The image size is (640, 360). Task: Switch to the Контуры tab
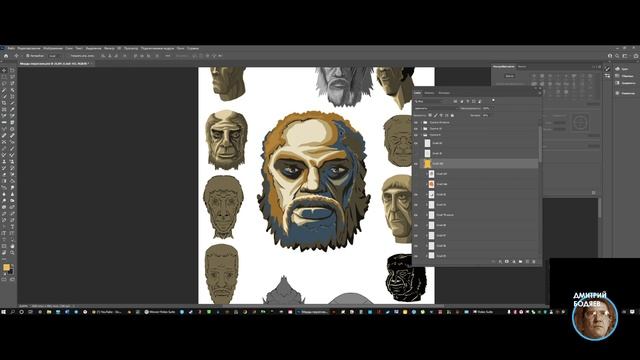pyautogui.click(x=444, y=93)
